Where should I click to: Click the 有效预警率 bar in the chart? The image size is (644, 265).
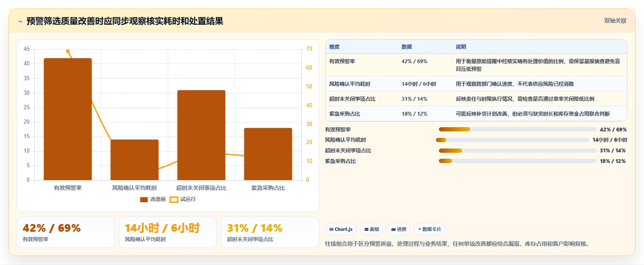pyautogui.click(x=68, y=119)
